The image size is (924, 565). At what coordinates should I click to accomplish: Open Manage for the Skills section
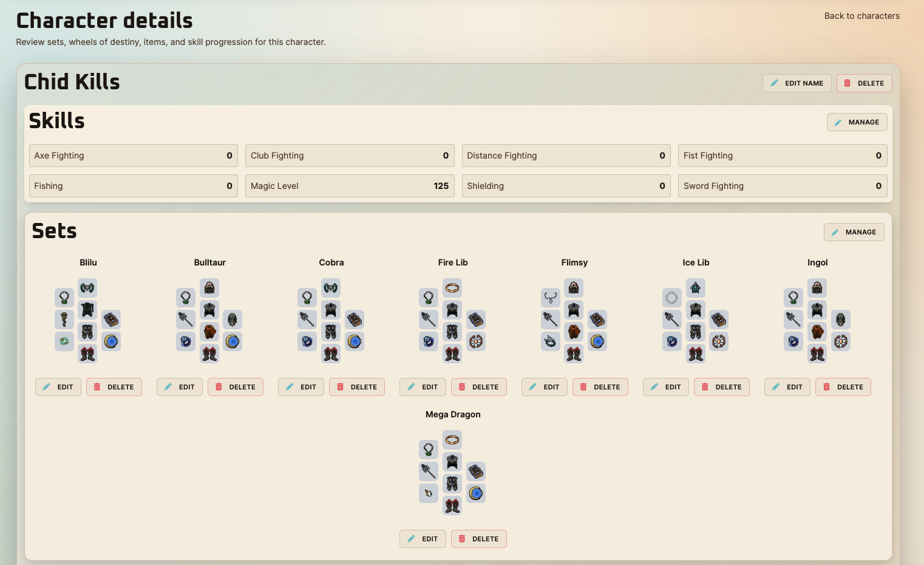pyautogui.click(x=857, y=122)
